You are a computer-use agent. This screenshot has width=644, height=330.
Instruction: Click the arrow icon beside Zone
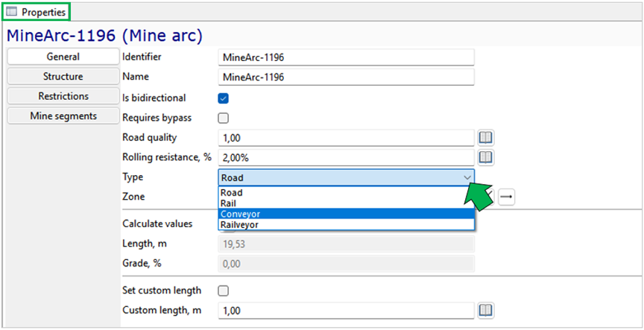(x=506, y=197)
